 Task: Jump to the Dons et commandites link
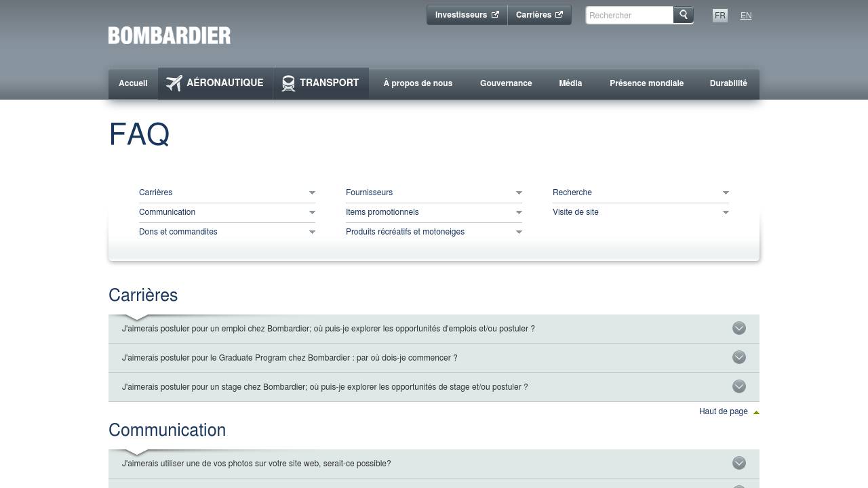pos(178,232)
